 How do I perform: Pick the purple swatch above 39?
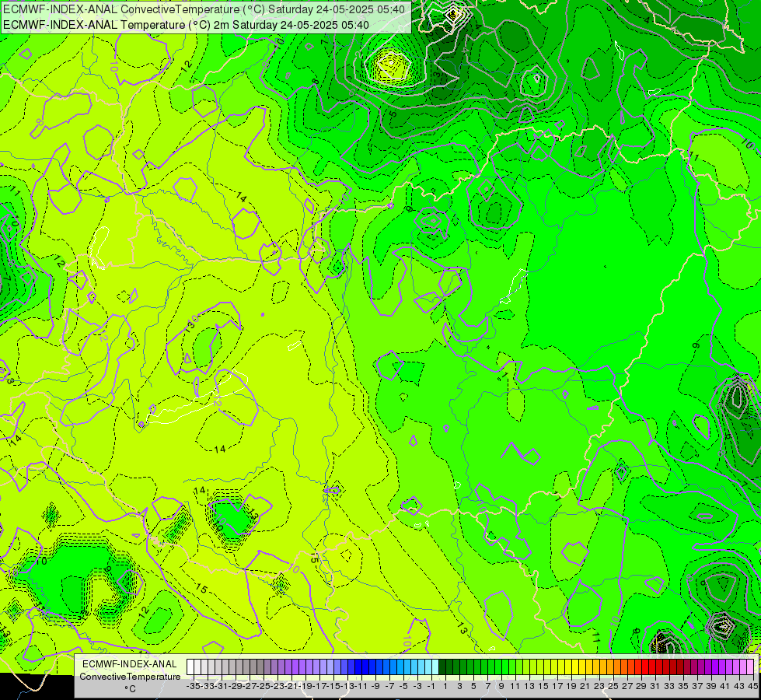click(x=709, y=667)
